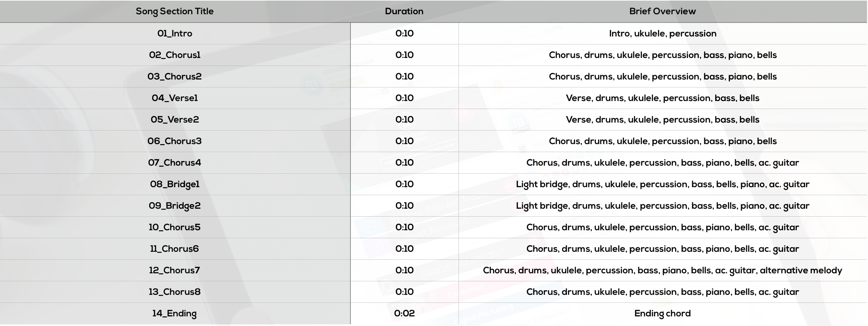868x326 pixels.
Task: Click the overview text in the 11_Chorus6 row
Action: [662, 249]
